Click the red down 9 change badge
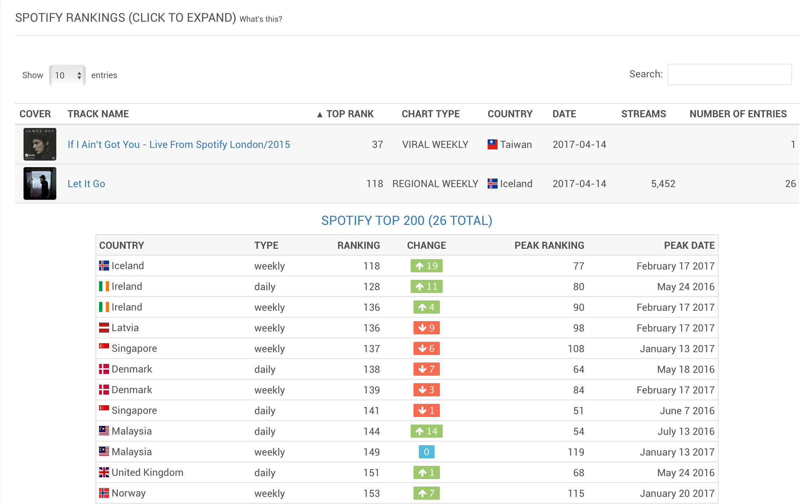This screenshot has width=812, height=504. point(426,328)
